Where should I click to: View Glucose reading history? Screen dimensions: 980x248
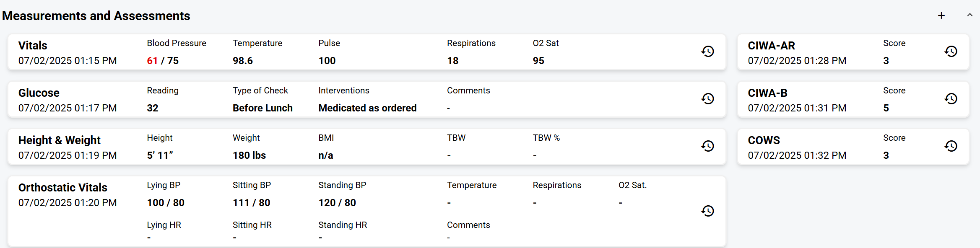(707, 99)
